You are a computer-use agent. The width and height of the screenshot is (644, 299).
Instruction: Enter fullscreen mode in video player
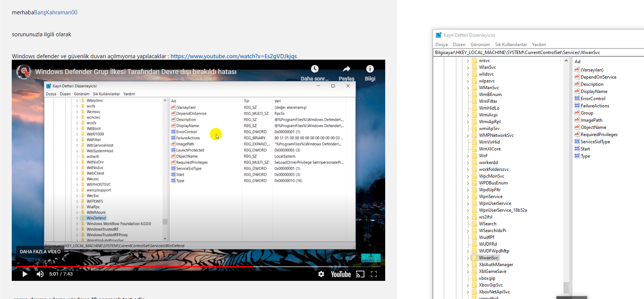tap(374, 274)
